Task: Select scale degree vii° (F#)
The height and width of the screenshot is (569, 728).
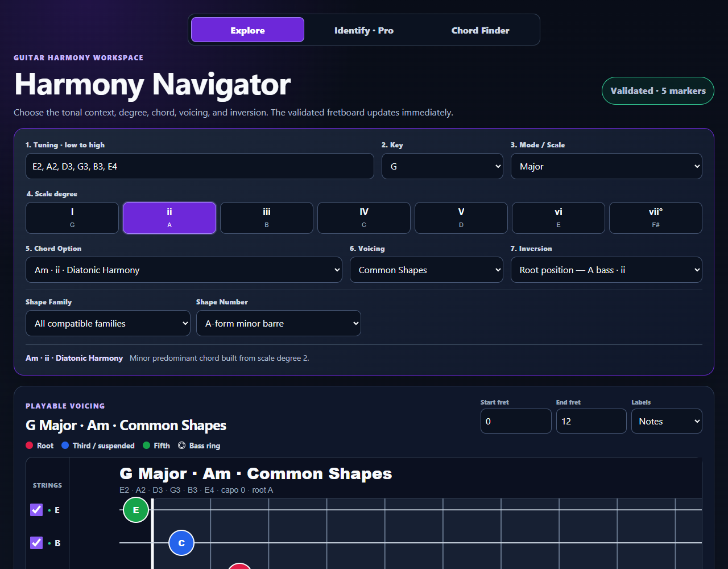Action: click(x=656, y=217)
